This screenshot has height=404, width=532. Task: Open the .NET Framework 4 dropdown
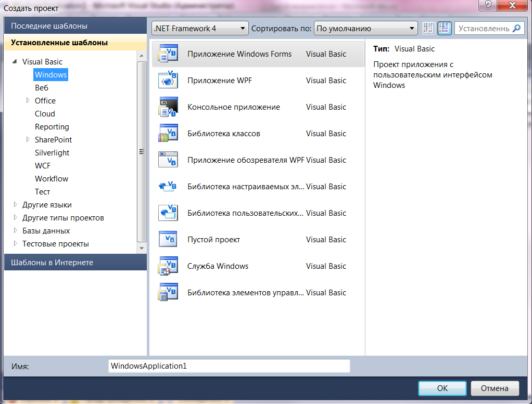click(200, 29)
